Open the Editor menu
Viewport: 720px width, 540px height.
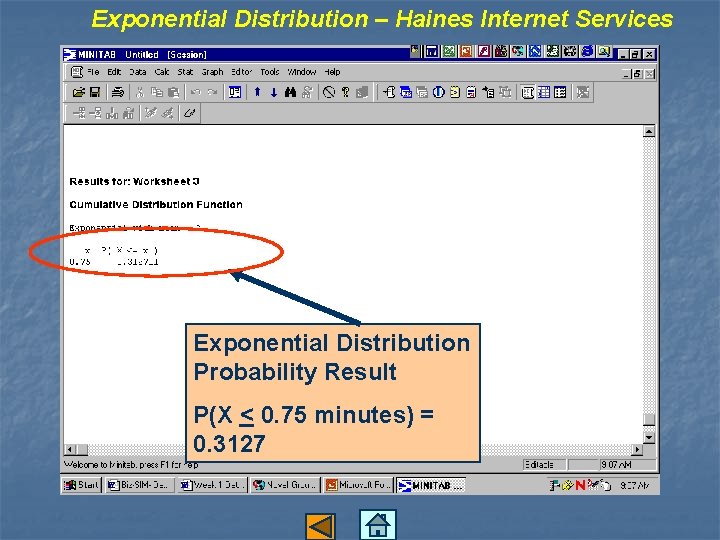click(x=242, y=72)
